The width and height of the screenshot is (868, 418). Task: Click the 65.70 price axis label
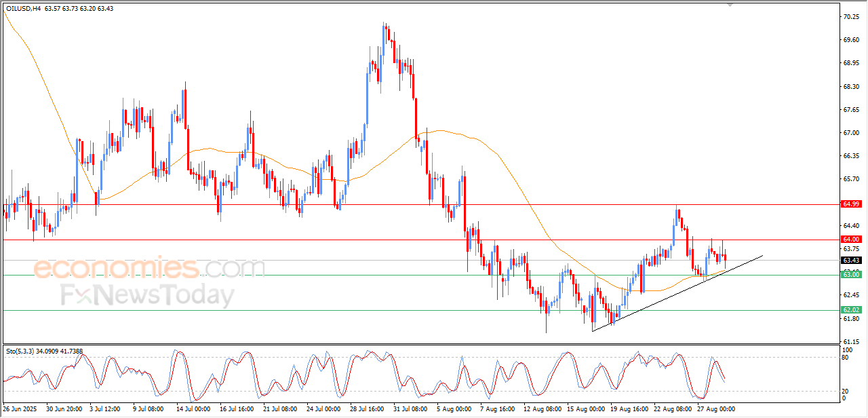(850, 179)
